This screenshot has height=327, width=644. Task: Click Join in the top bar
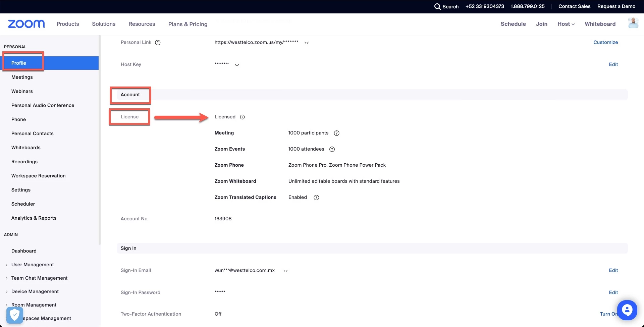(541, 24)
